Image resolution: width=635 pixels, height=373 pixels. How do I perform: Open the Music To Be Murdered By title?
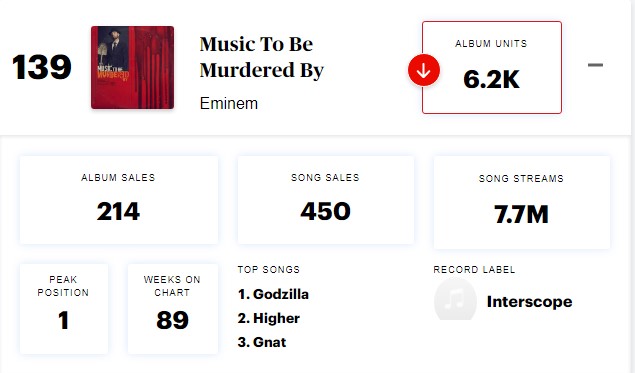point(262,57)
